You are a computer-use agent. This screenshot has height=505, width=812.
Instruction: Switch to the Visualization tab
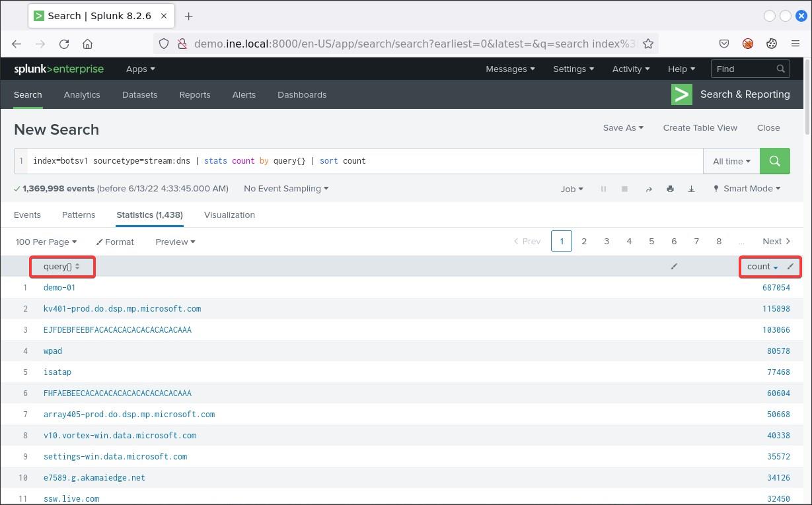(x=229, y=215)
